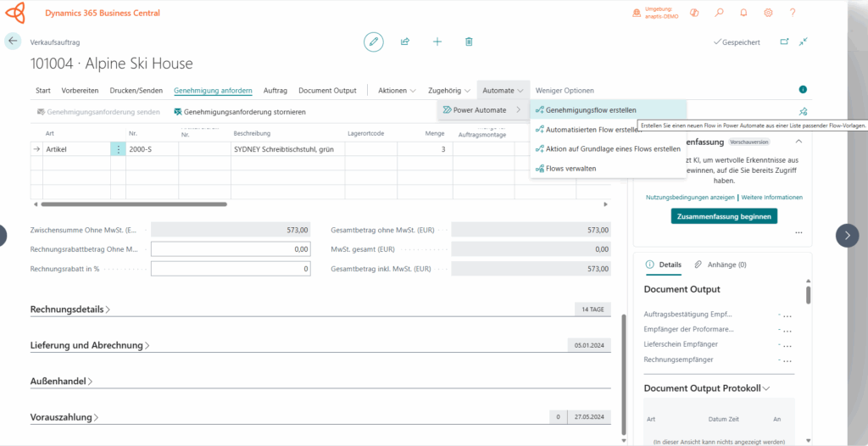Click the share icon

[405, 42]
